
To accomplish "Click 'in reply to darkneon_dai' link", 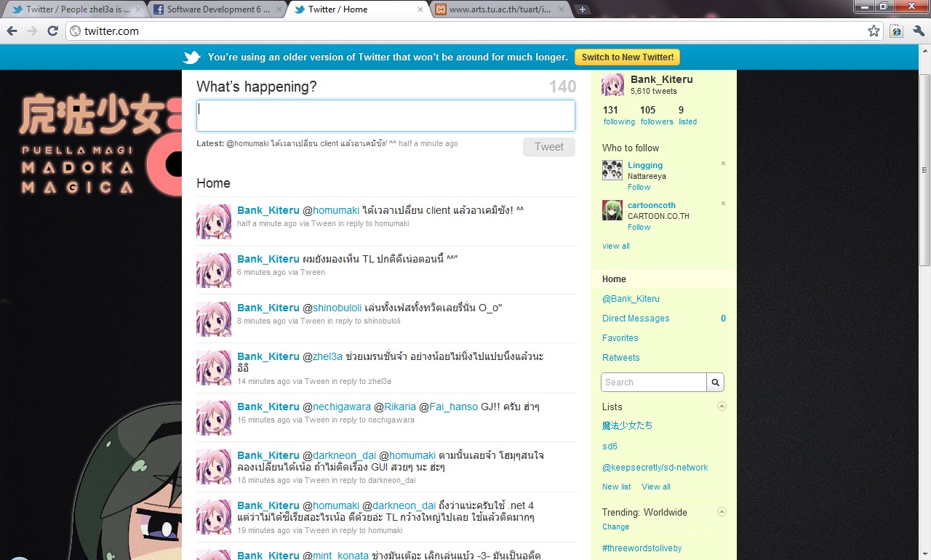I will click(x=374, y=480).
